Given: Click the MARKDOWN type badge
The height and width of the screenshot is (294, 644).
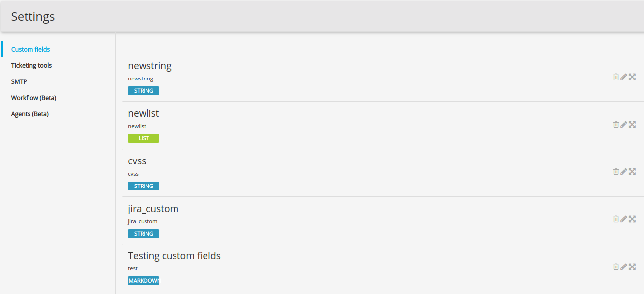Looking at the screenshot, I should click(144, 281).
